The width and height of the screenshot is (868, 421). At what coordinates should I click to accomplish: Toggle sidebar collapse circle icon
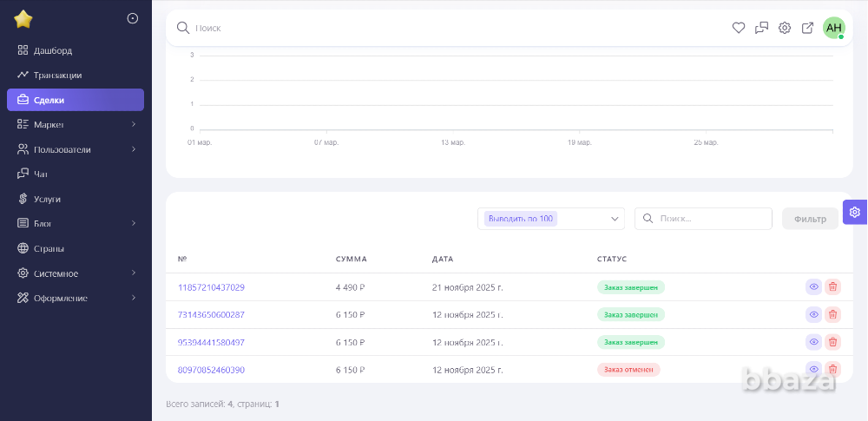click(x=133, y=18)
